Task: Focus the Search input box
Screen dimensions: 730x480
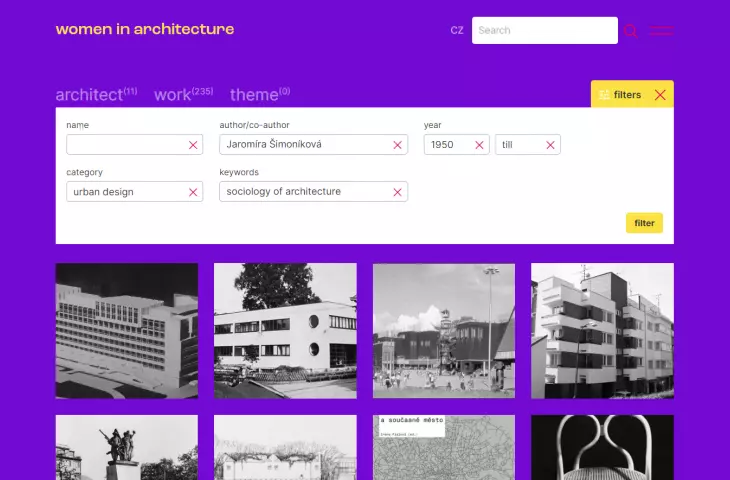Action: coord(545,31)
